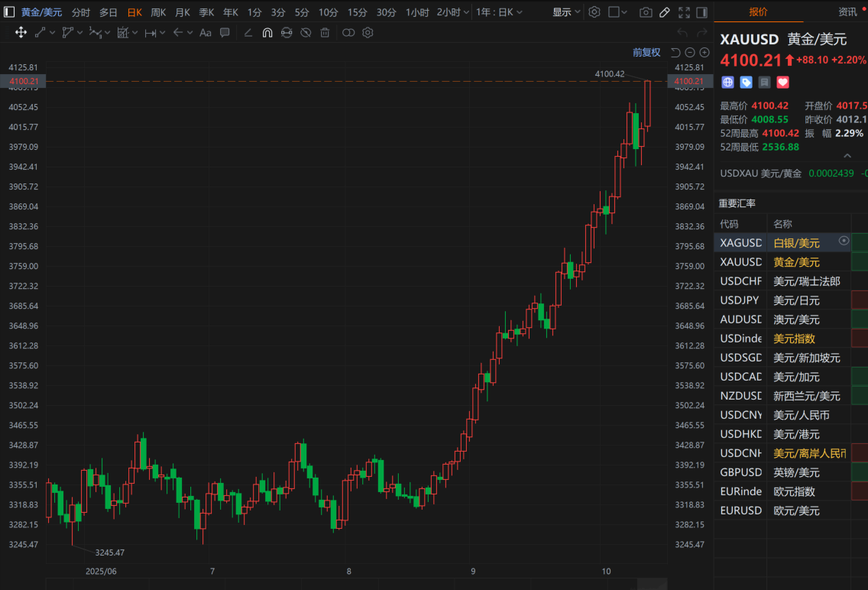Expand the 2小时 timeframe dropdown
Screen dimensions: 868x590
(452, 12)
